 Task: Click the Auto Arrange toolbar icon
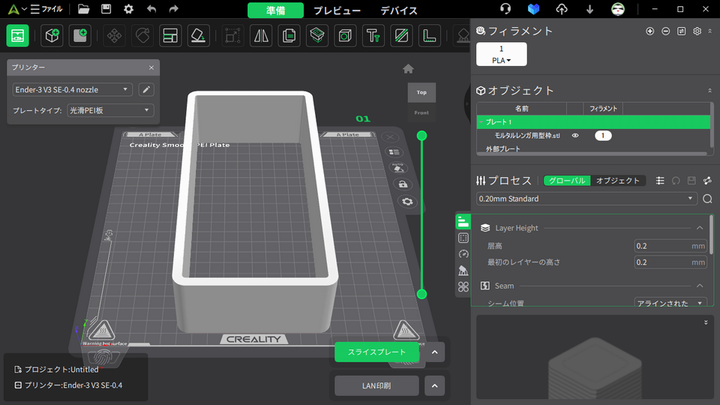[170, 36]
